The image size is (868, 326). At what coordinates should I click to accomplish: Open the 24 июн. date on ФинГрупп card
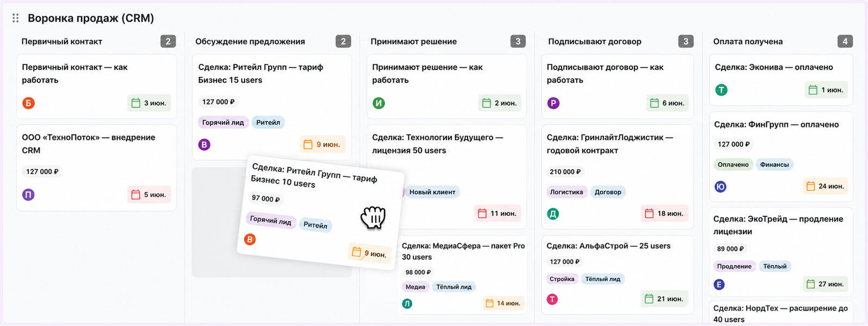tap(825, 186)
